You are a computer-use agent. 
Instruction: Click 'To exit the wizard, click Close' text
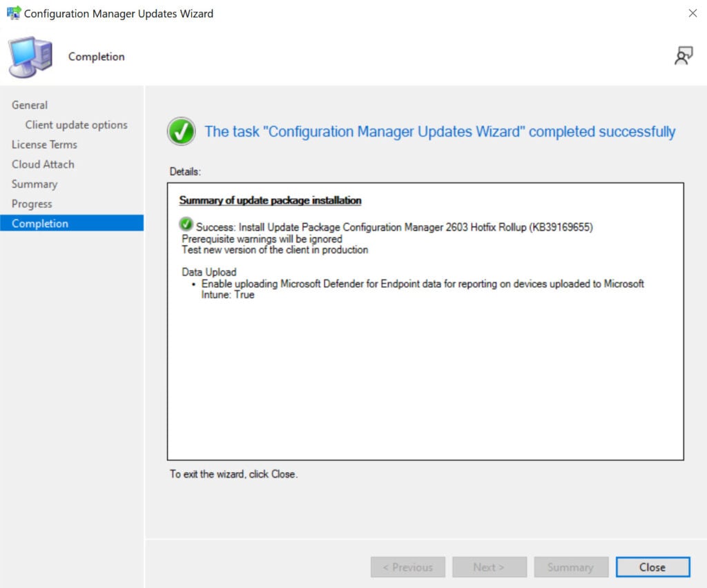pyautogui.click(x=233, y=474)
